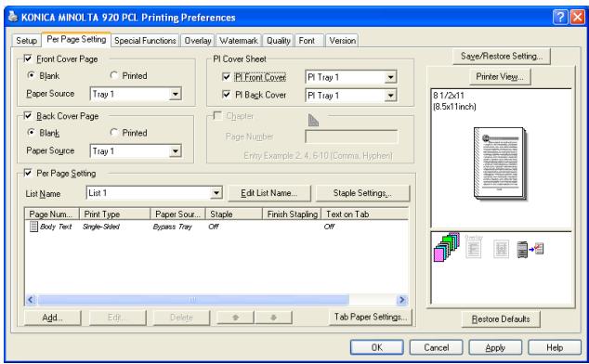This screenshot has height=364, width=589.
Task: Select Printed for Back Cover Page
Action: pyautogui.click(x=114, y=132)
